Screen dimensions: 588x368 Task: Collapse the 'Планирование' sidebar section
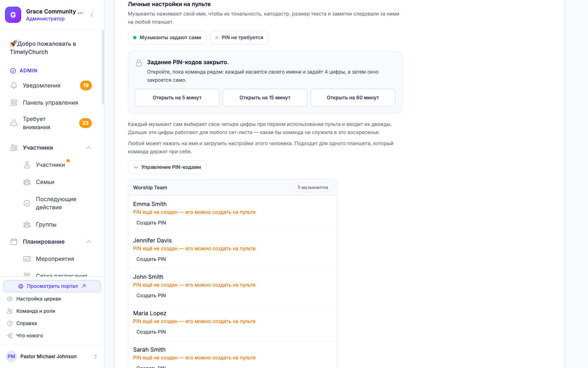pos(89,242)
